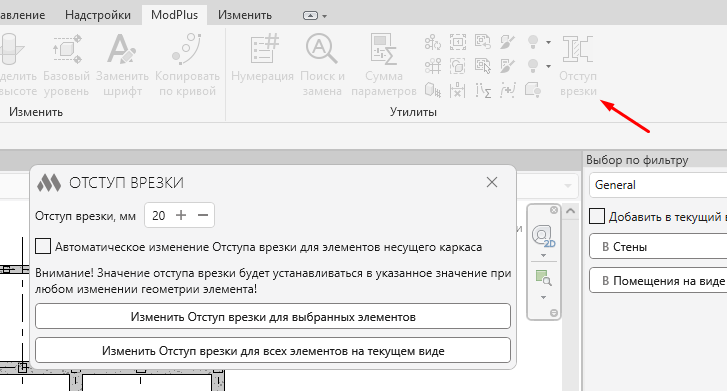Click the Отступ врезки value field showing 20
Image resolution: width=727 pixels, height=391 pixels.
coord(159,215)
